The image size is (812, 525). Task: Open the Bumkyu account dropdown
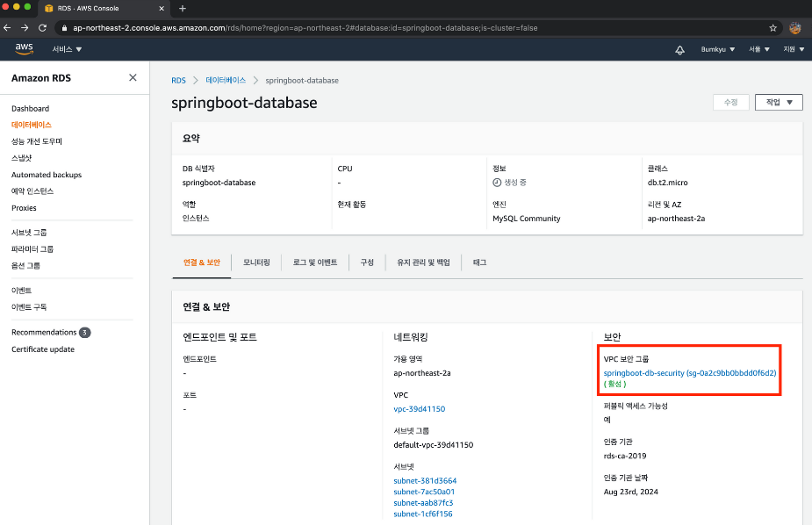coord(718,49)
